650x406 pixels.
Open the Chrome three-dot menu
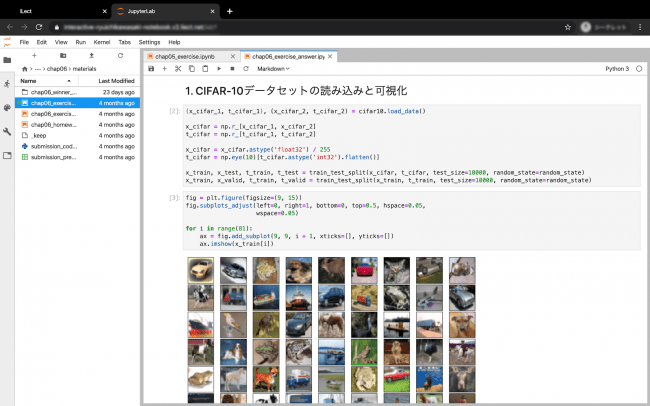[640, 27]
